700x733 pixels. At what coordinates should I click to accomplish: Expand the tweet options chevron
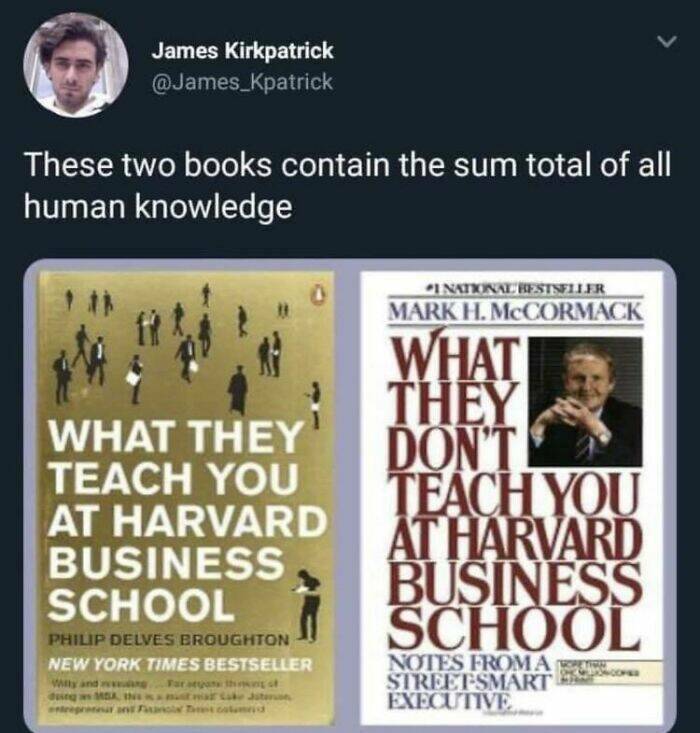[665, 42]
